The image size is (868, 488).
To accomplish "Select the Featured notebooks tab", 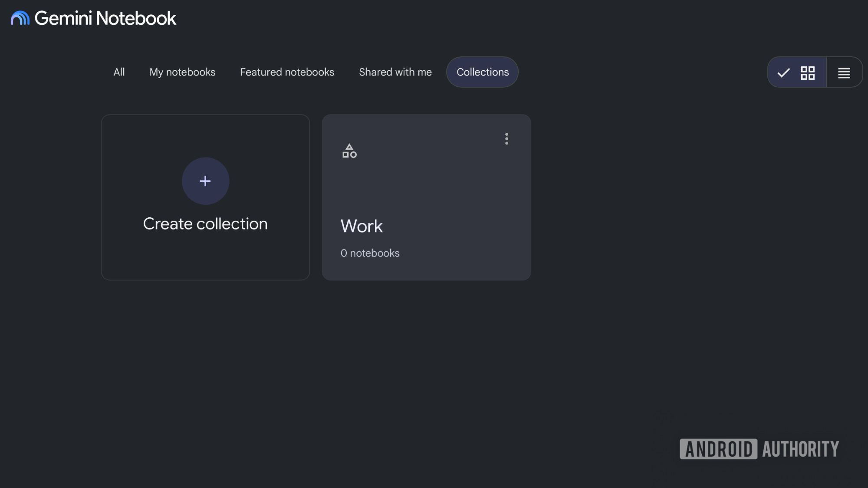I will (287, 72).
